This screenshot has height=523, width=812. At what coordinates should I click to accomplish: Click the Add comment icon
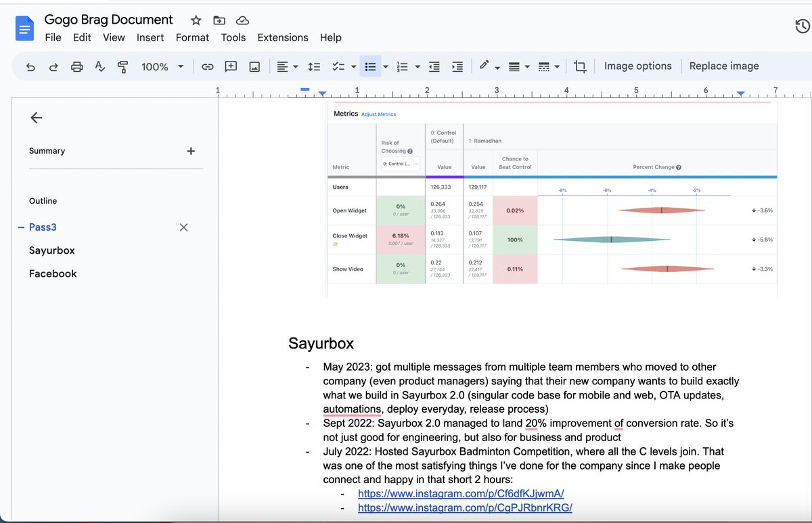(x=231, y=66)
